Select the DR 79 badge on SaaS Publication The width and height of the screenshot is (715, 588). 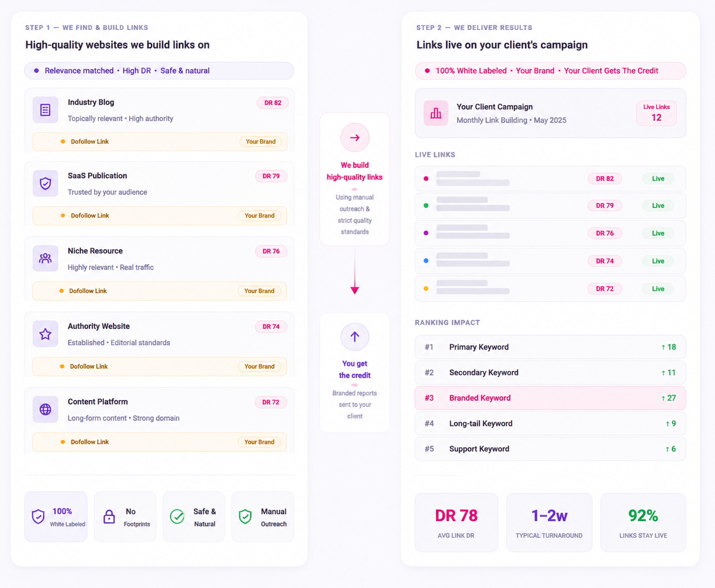(x=271, y=176)
